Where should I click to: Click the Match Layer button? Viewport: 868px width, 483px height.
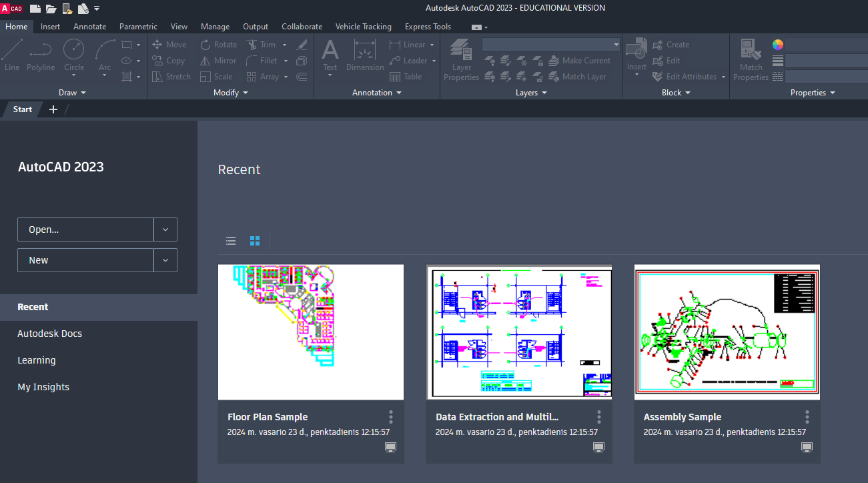577,77
